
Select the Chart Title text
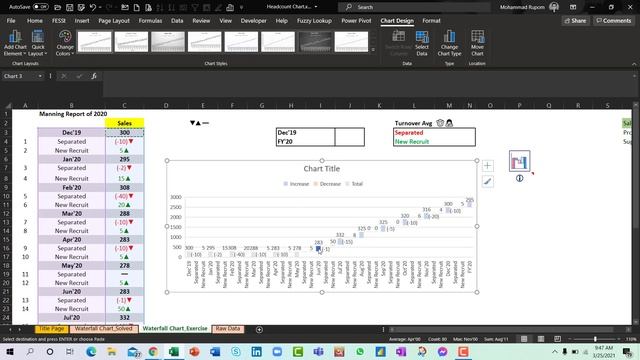point(322,169)
